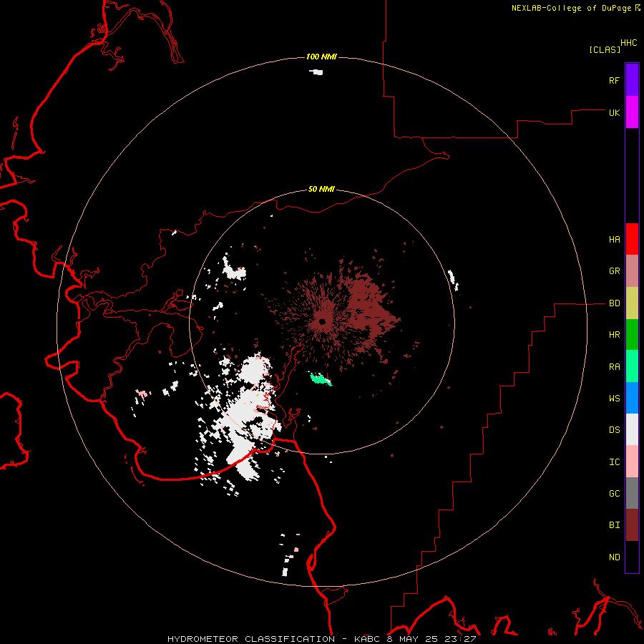Viewport: 644px width, 644px height.
Task: Click the RA legend label
Action: pos(614,367)
